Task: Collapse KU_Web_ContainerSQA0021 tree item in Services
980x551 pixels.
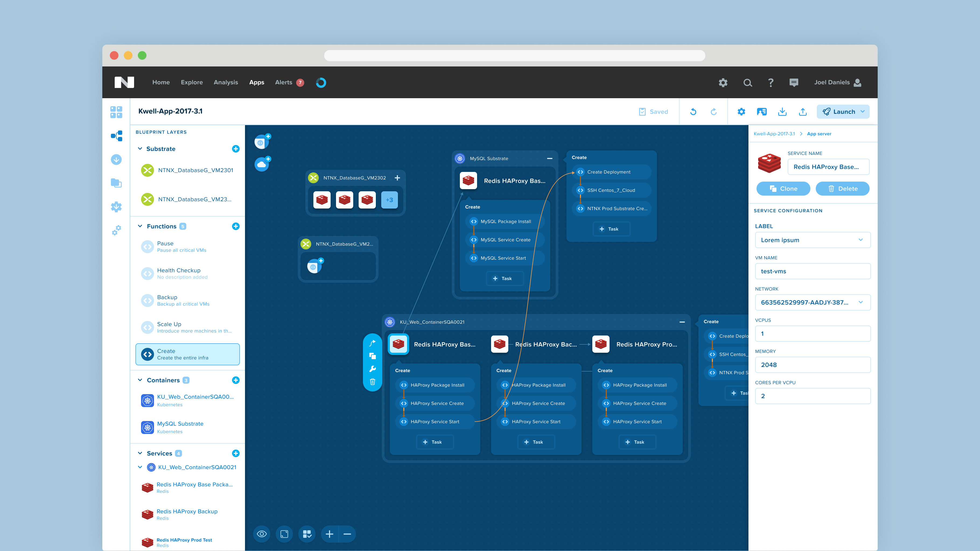Action: pyautogui.click(x=140, y=468)
